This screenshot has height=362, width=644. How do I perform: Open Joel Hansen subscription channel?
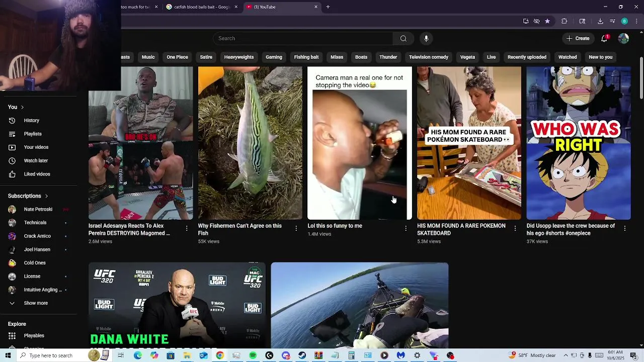(38, 249)
